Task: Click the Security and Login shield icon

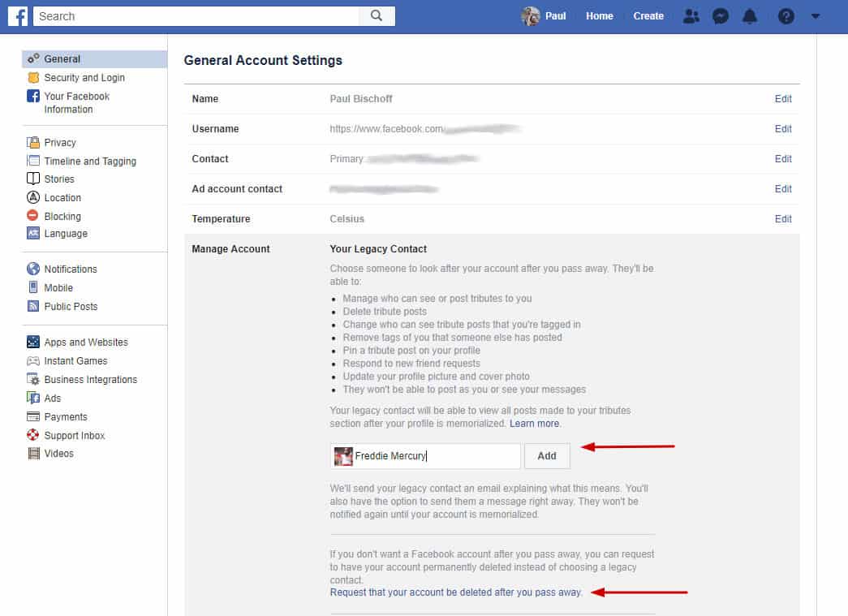Action: tap(33, 77)
